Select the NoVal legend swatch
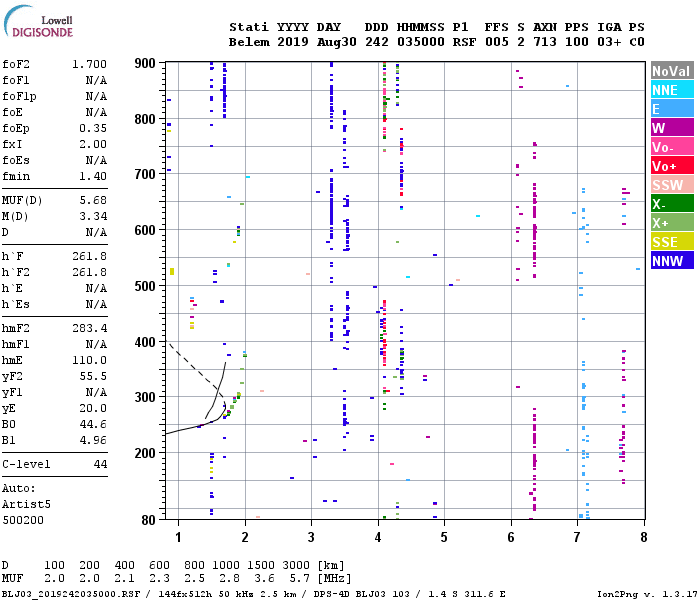The image size is (700, 600). tap(672, 71)
